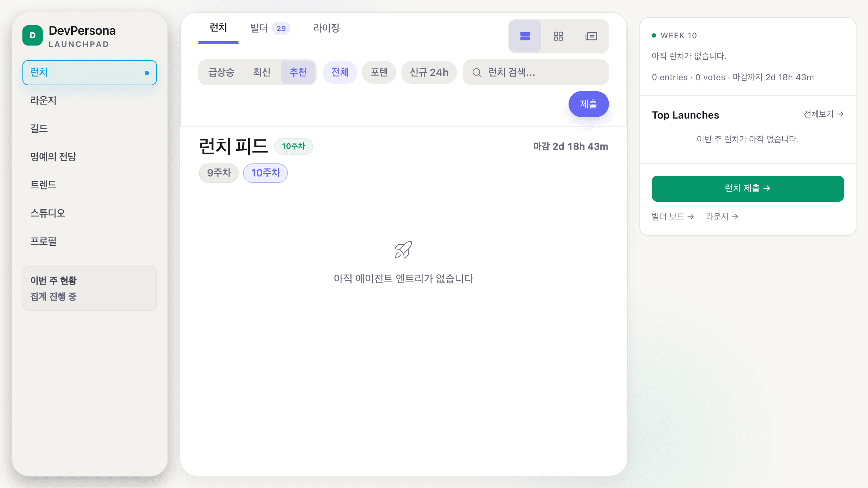Viewport: 868px width, 488px height.
Task: Toggle the 추천 filter chip
Action: [298, 72]
